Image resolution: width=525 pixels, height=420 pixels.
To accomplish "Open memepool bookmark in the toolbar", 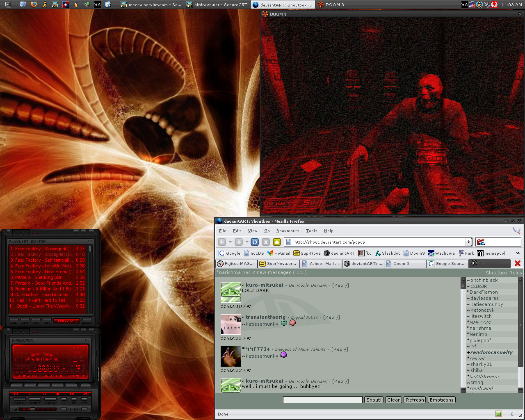I will [491, 253].
